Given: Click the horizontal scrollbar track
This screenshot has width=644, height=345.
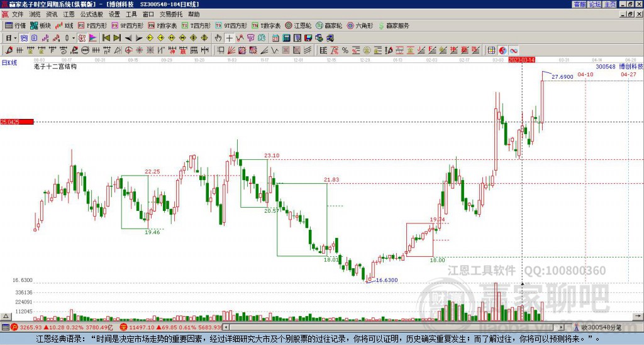Looking at the screenshot, I should (394, 327).
